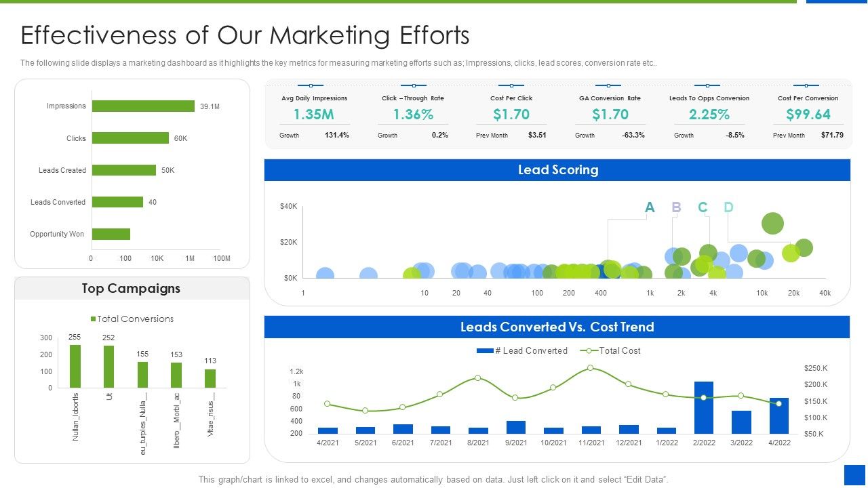
Task: Select the Total Conversions legend square
Action: tap(94, 319)
